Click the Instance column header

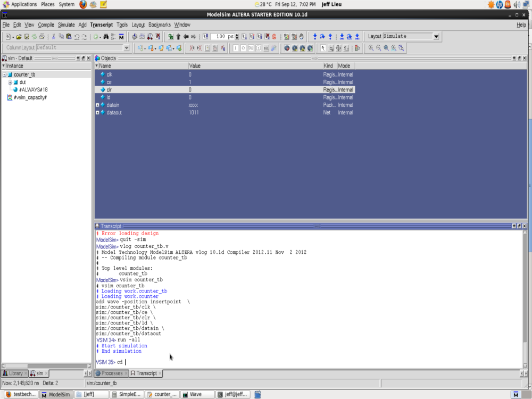(x=46, y=66)
